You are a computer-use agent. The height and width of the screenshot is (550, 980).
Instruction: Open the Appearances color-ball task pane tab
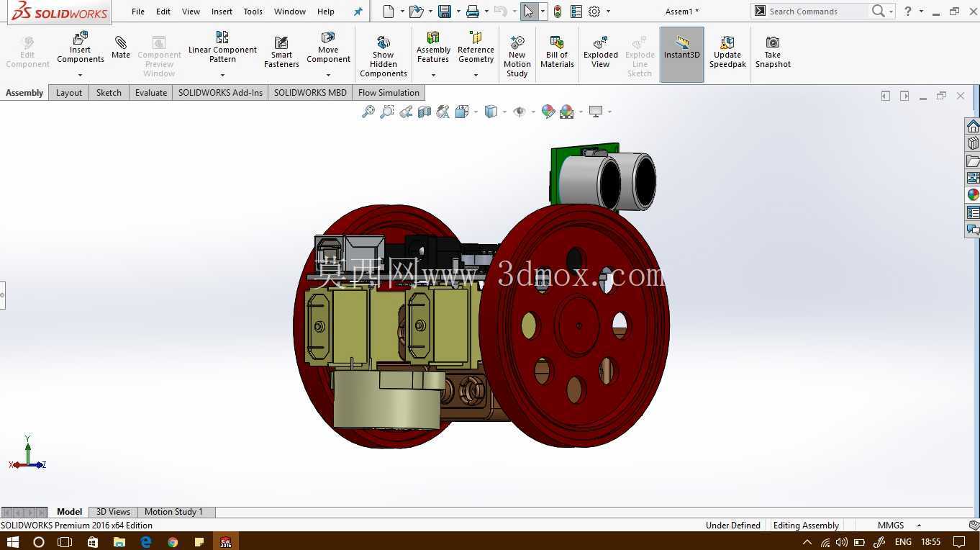tap(973, 195)
